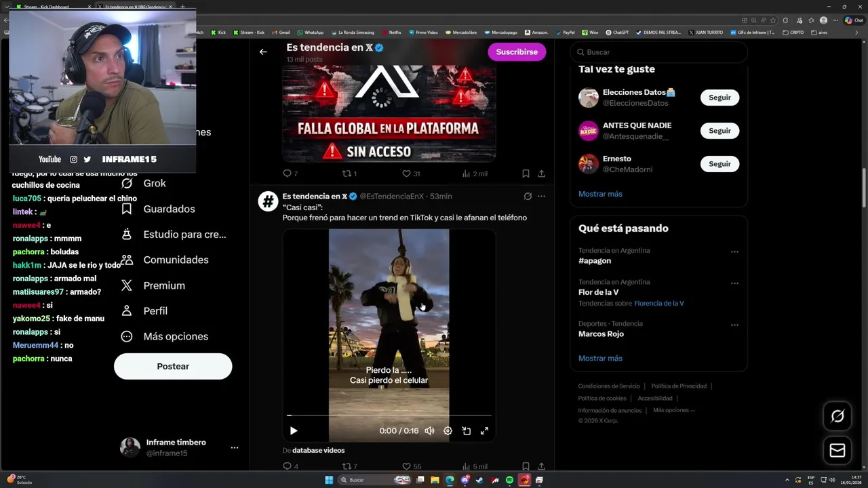Open options for Marcos Rojo trend

click(734, 325)
